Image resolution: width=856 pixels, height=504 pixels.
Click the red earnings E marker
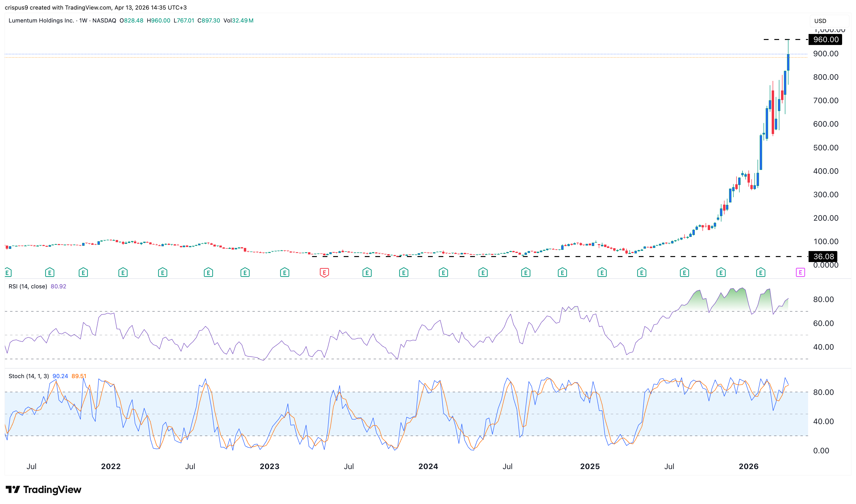pyautogui.click(x=324, y=272)
